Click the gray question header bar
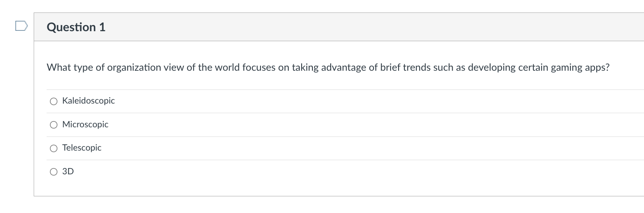 pyautogui.click(x=333, y=27)
